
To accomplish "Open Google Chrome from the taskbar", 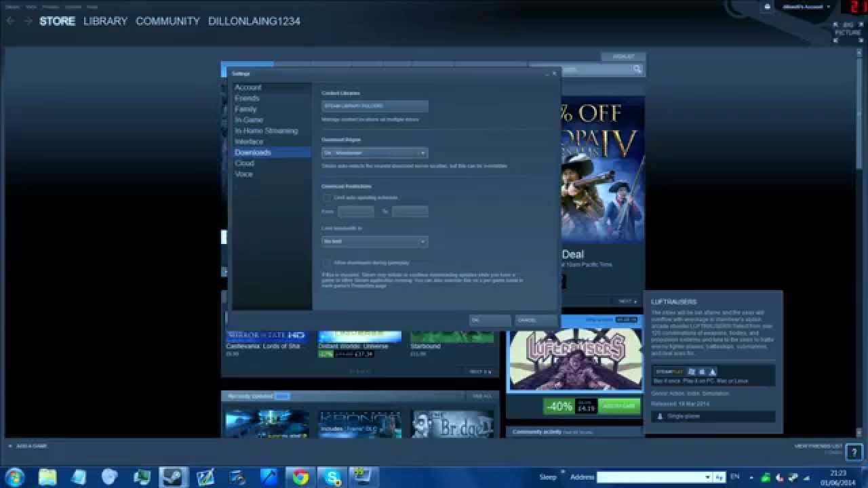I will click(301, 477).
